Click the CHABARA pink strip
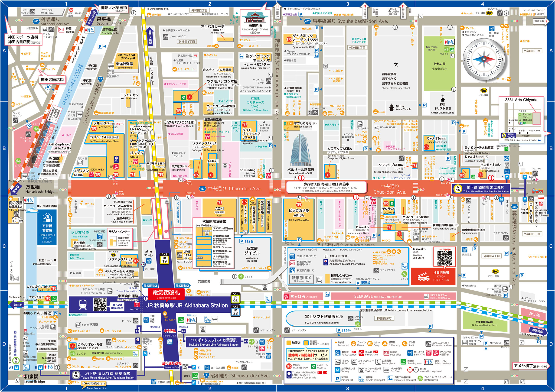The height and width of the screenshot is (392, 555). tap(303, 296)
